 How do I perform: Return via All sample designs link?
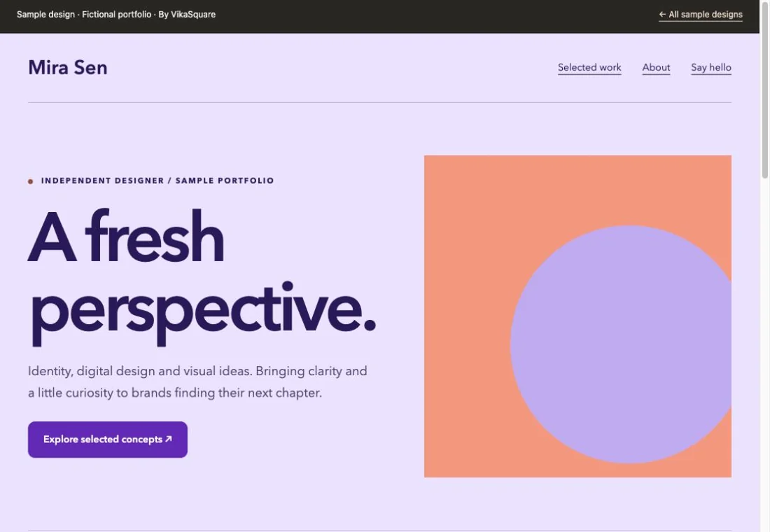point(700,15)
